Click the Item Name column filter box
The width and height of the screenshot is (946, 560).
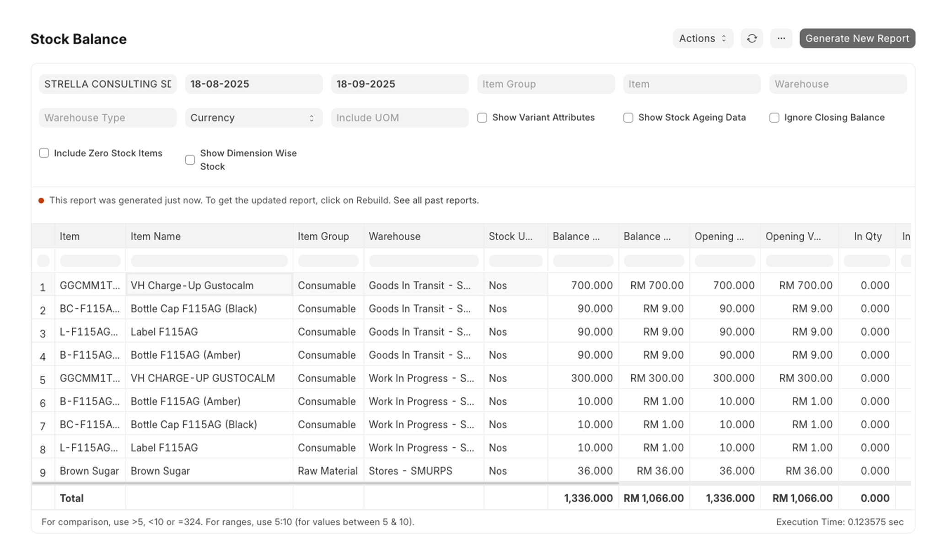[209, 261]
